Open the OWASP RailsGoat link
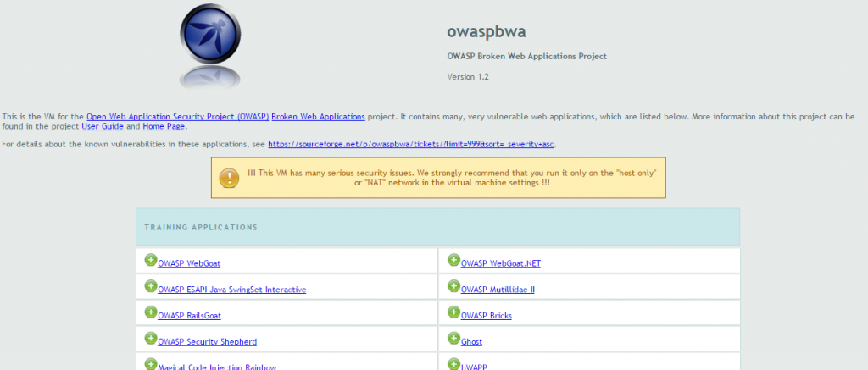Viewport: 868px width, 370px height. click(189, 316)
